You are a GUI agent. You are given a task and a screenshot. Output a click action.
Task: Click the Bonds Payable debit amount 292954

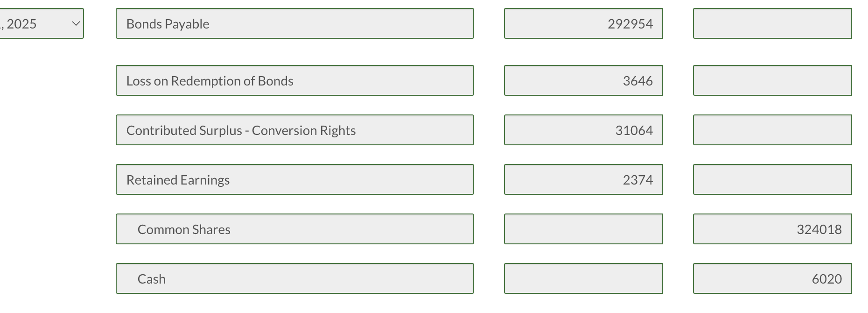(x=583, y=23)
